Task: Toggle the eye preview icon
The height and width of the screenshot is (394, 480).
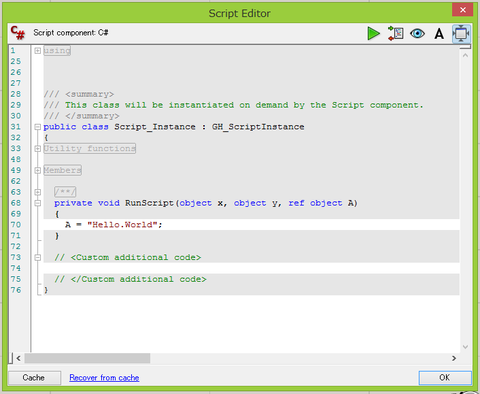Action: [417, 33]
